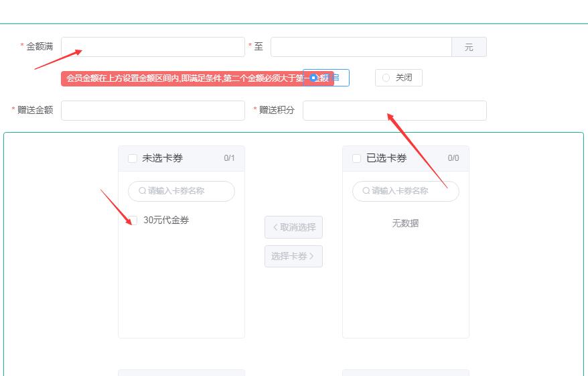Toggle select-all checkbox for 已选卡券
The height and width of the screenshot is (376, 588).
[x=357, y=159]
